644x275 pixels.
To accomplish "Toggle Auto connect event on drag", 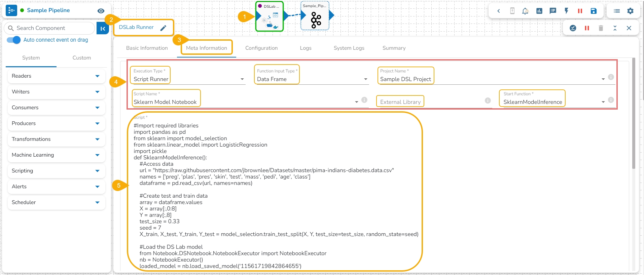I will pyautogui.click(x=14, y=40).
